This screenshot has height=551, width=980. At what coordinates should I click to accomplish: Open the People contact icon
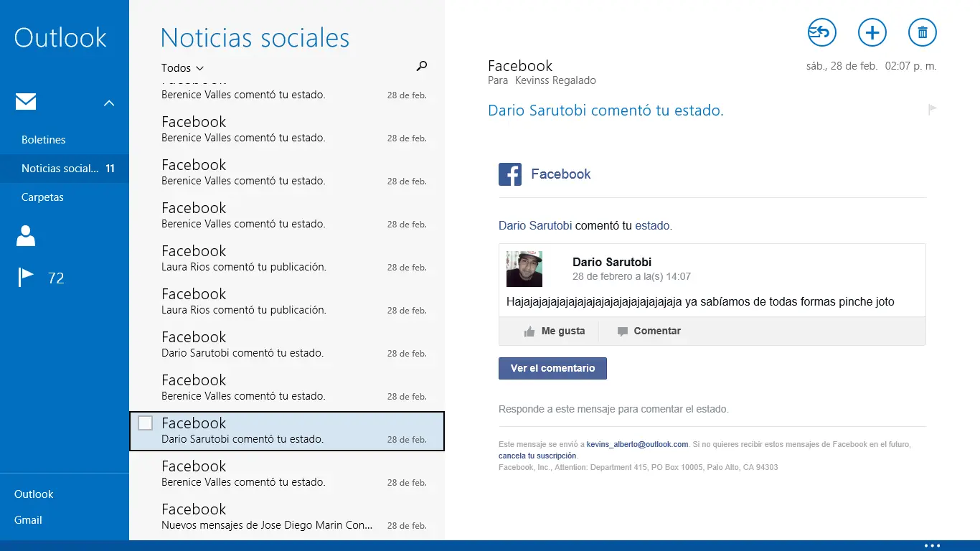[26, 235]
